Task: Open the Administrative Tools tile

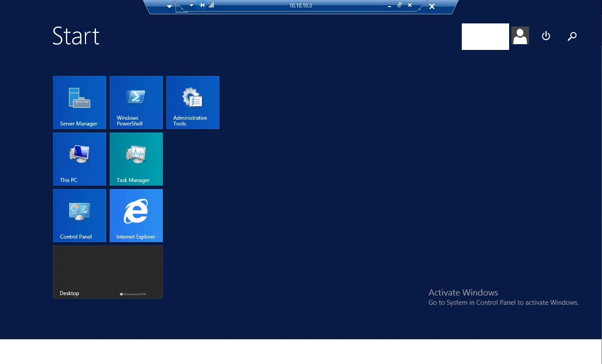Action: [193, 102]
